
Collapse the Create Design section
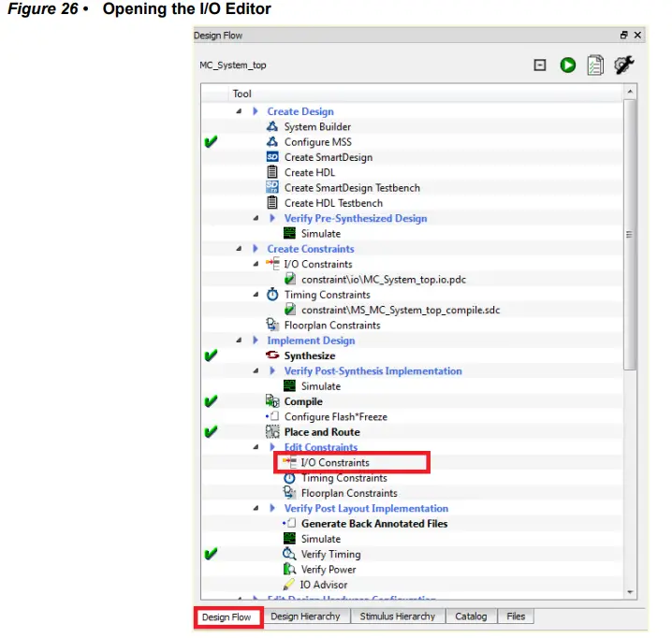(x=239, y=111)
